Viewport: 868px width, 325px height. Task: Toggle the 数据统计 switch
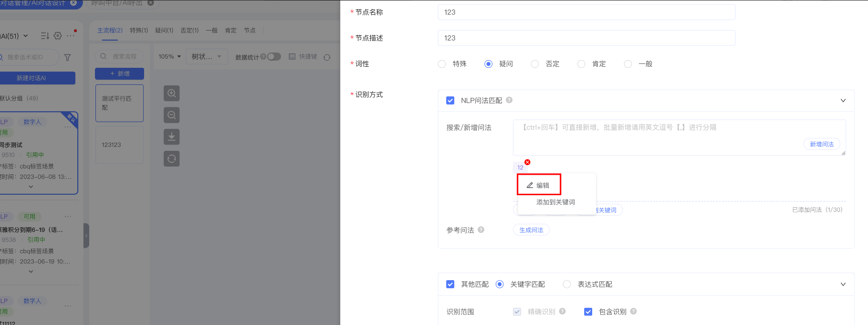click(274, 57)
